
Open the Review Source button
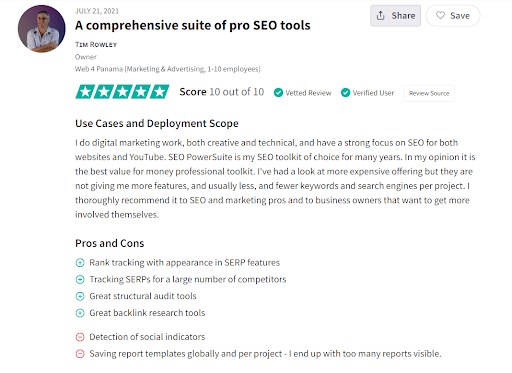[429, 93]
